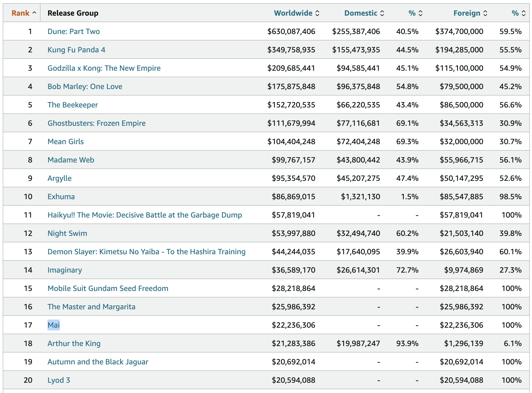Select foreign gross $9,974,869

[x=463, y=270]
